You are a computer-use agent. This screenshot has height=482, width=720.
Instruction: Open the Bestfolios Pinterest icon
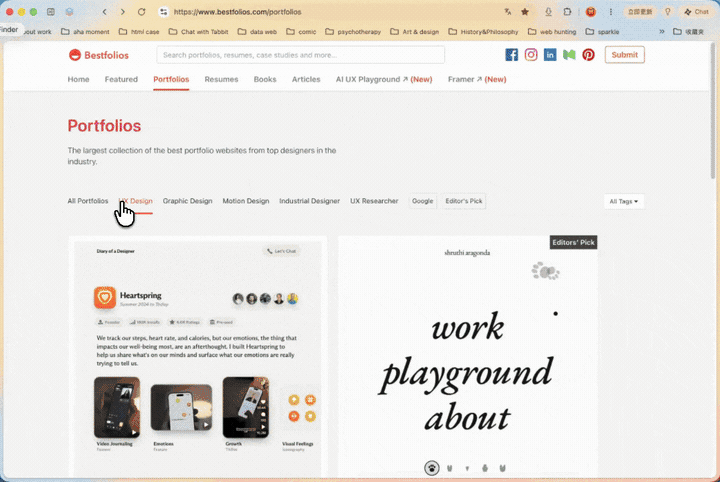click(588, 55)
